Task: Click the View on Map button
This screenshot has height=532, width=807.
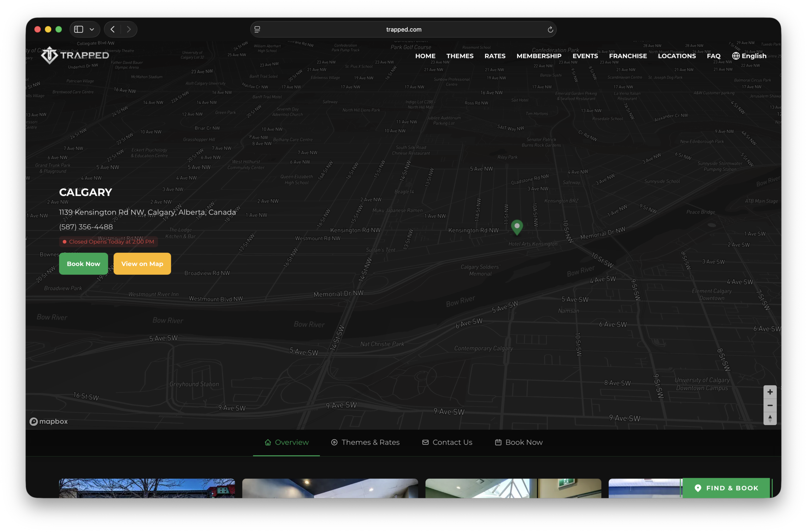Action: coord(142,263)
